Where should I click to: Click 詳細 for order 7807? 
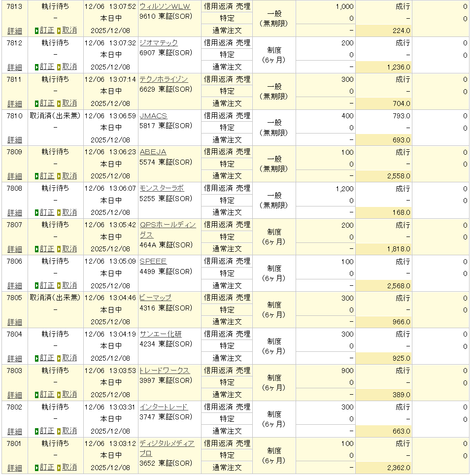(x=15, y=249)
